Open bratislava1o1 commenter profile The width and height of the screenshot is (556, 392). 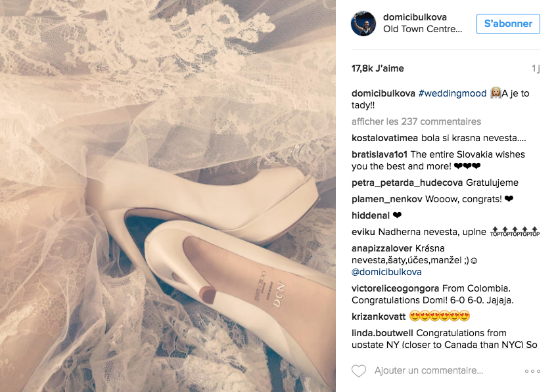379,154
